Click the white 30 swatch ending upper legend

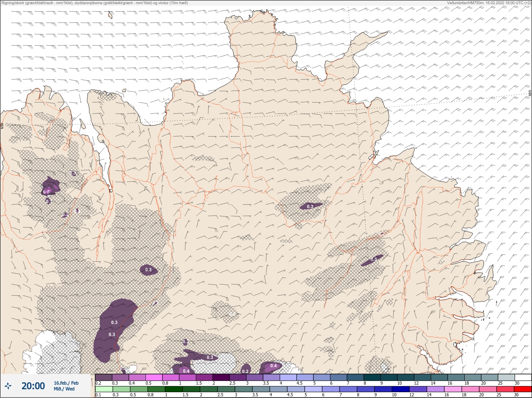(x=523, y=377)
